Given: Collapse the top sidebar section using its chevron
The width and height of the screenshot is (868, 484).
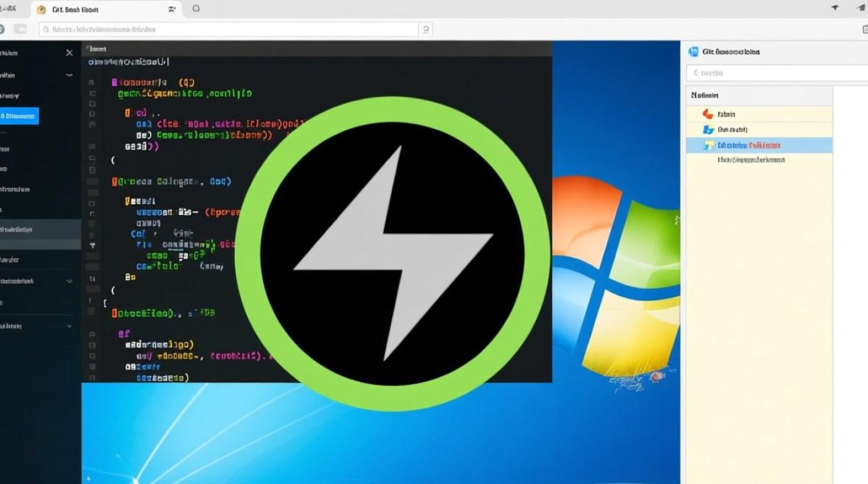Looking at the screenshot, I should pyautogui.click(x=69, y=75).
